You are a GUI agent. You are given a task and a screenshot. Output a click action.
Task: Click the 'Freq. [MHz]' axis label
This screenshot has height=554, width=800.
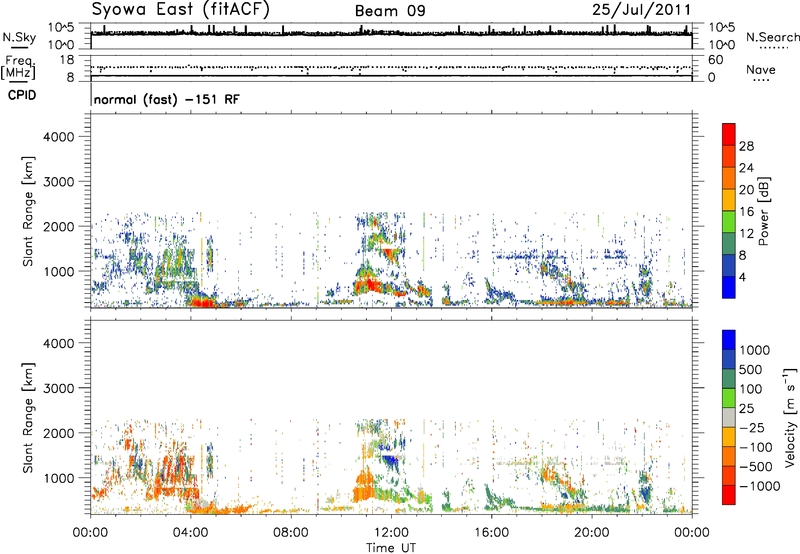coord(18,68)
